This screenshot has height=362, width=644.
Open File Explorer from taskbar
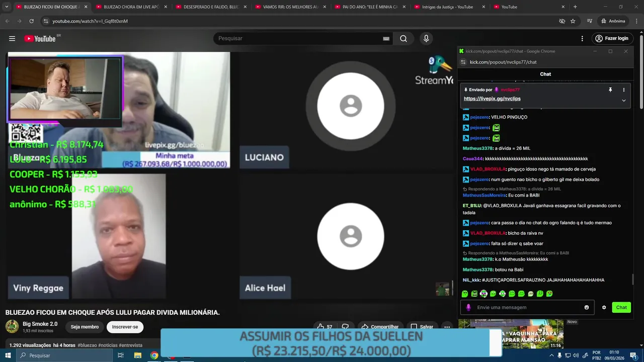pos(137,355)
